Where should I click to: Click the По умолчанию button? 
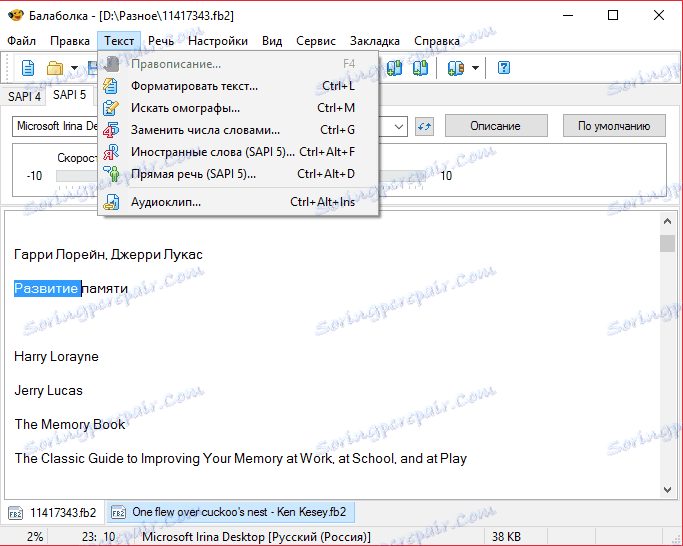[614, 126]
